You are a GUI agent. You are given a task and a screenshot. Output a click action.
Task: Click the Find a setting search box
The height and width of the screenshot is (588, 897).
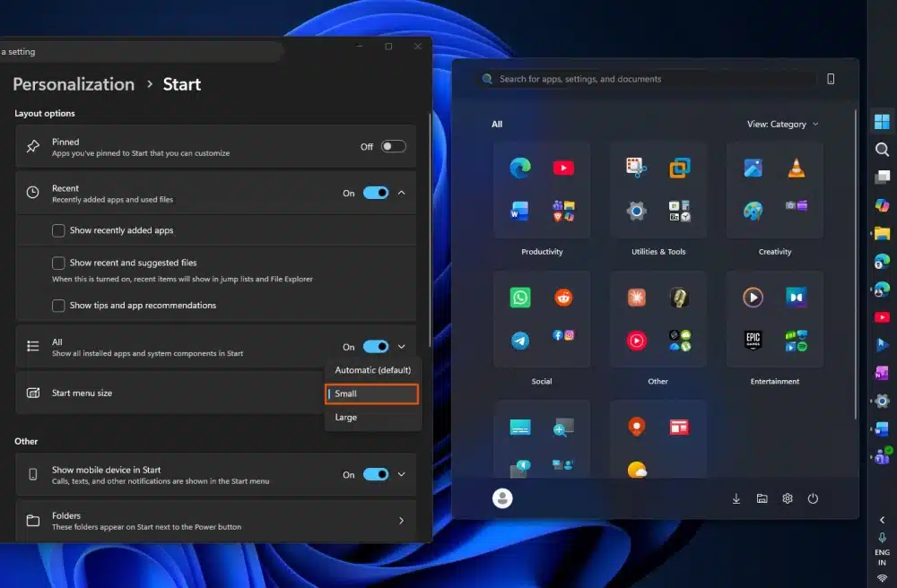coord(140,51)
